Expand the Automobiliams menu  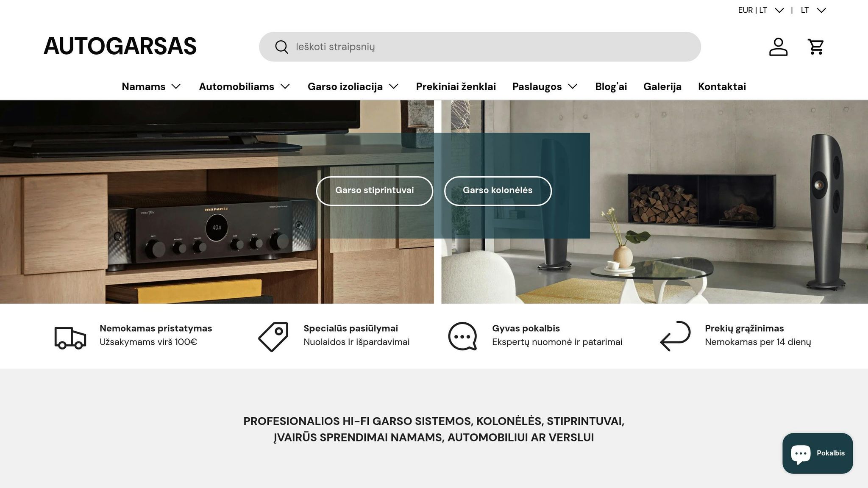click(245, 86)
